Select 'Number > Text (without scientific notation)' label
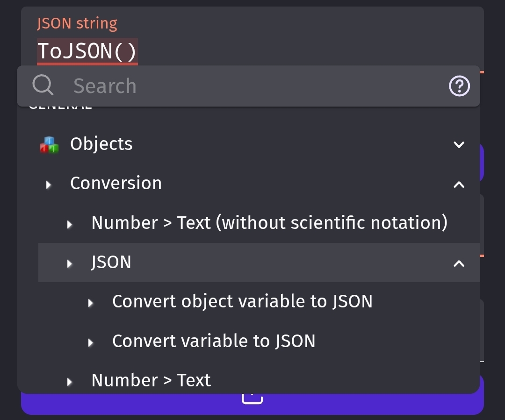The image size is (505, 420). pos(269,223)
